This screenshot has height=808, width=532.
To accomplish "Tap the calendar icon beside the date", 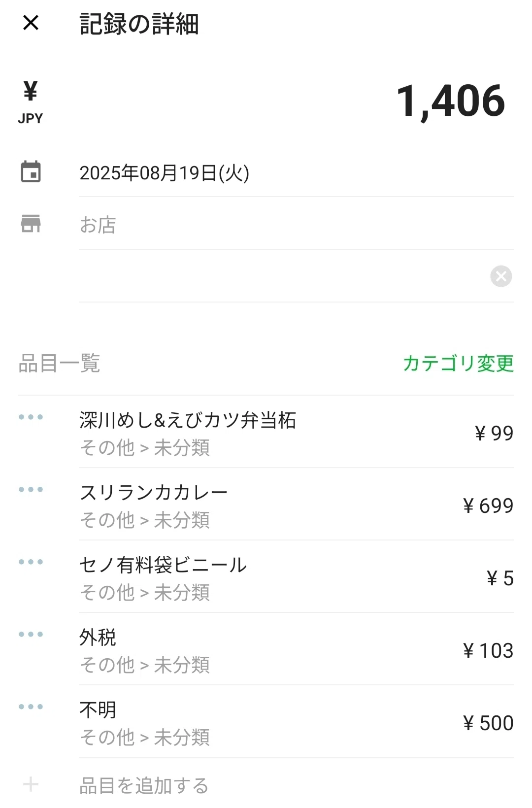I will pos(31,172).
